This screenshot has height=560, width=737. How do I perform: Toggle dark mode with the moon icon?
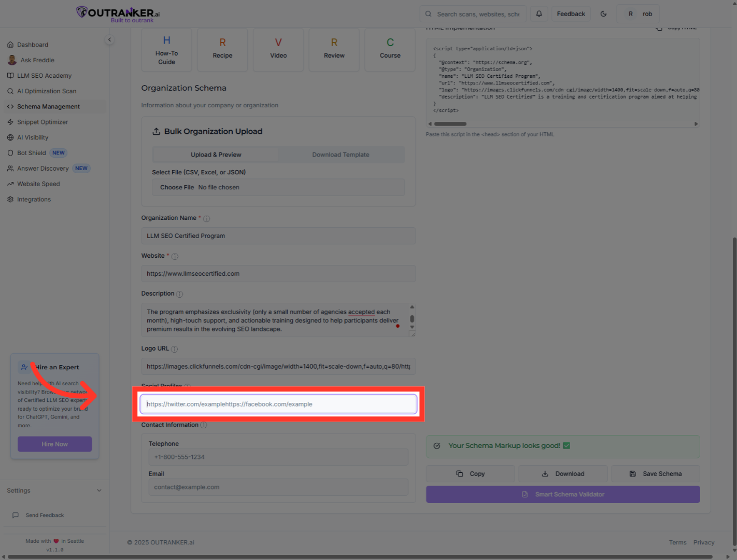coord(604,14)
